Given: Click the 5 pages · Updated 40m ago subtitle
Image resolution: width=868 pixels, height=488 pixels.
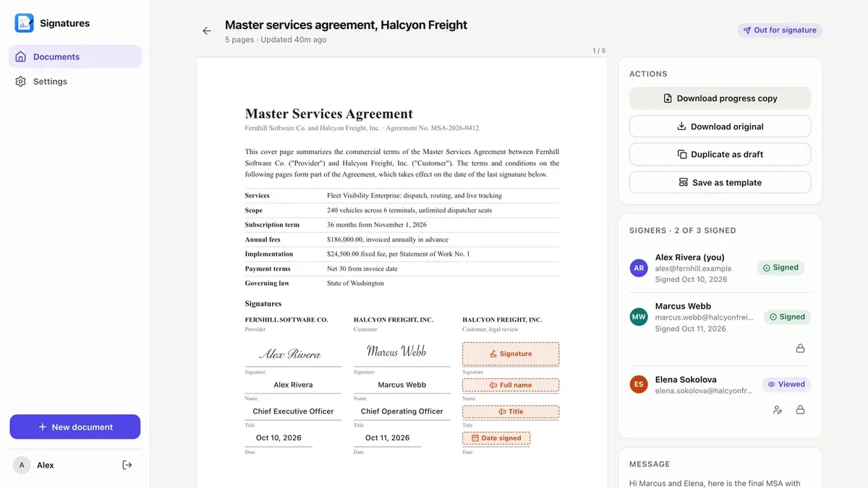Looking at the screenshot, I should tap(276, 40).
